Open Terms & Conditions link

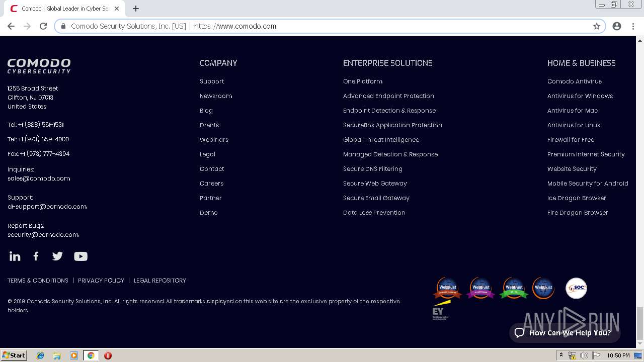click(x=38, y=281)
